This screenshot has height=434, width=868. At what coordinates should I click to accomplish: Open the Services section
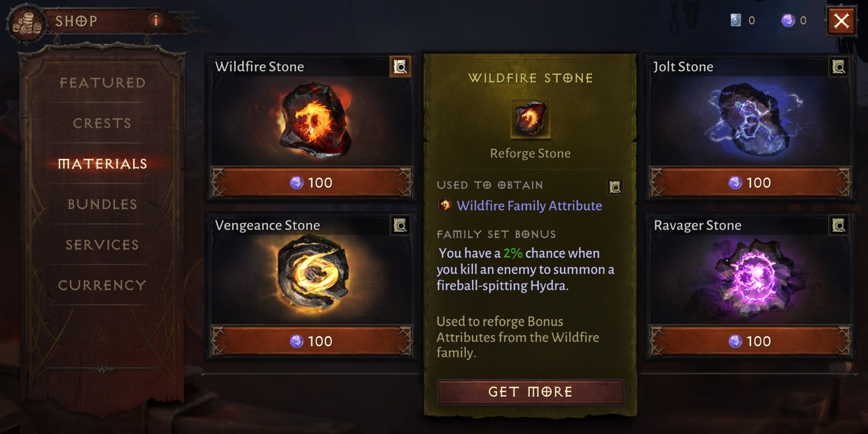(102, 245)
